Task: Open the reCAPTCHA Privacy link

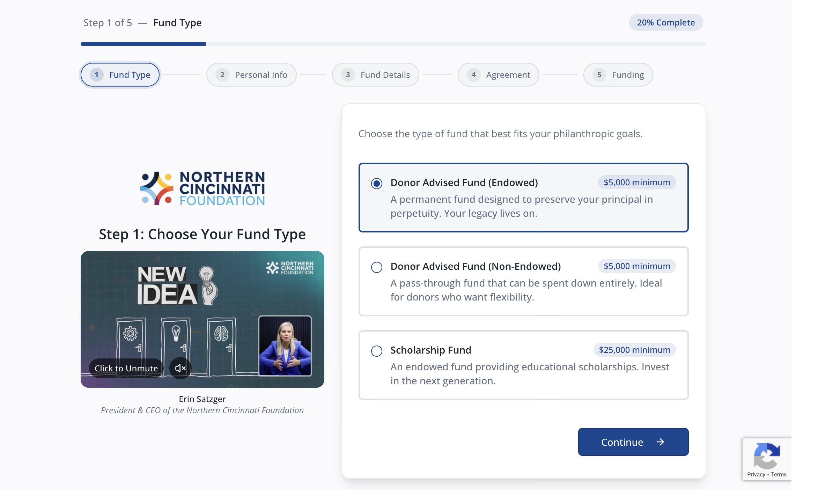Action: [756, 475]
